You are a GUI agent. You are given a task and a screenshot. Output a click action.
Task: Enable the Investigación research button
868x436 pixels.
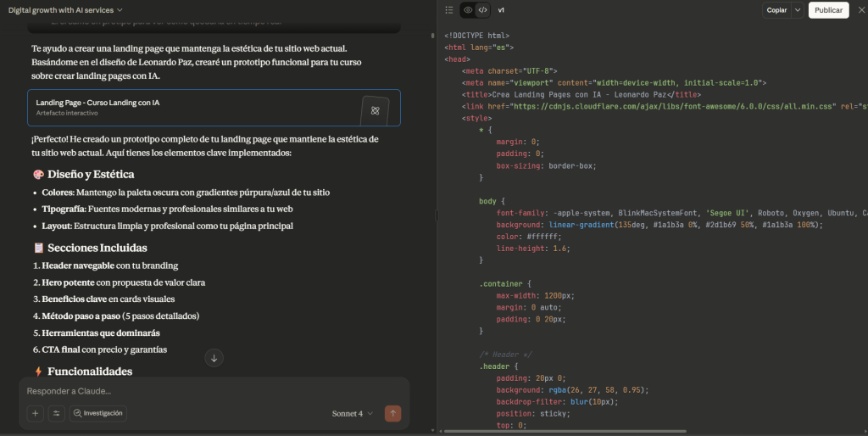pyautogui.click(x=98, y=413)
